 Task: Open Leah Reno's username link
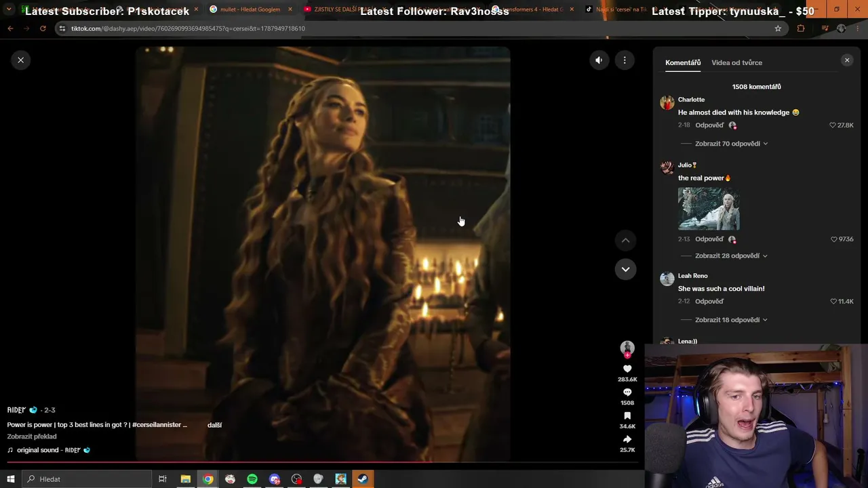coord(692,276)
